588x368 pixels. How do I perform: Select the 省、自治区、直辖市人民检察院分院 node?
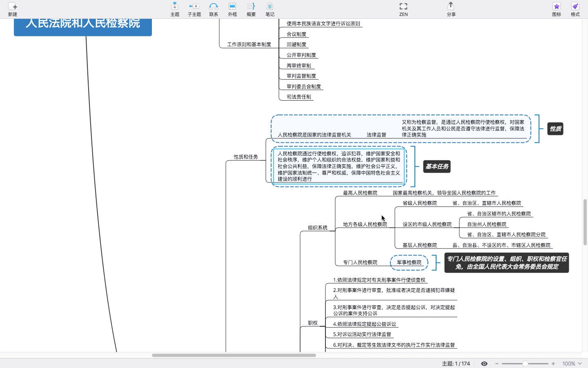pyautogui.click(x=506, y=235)
